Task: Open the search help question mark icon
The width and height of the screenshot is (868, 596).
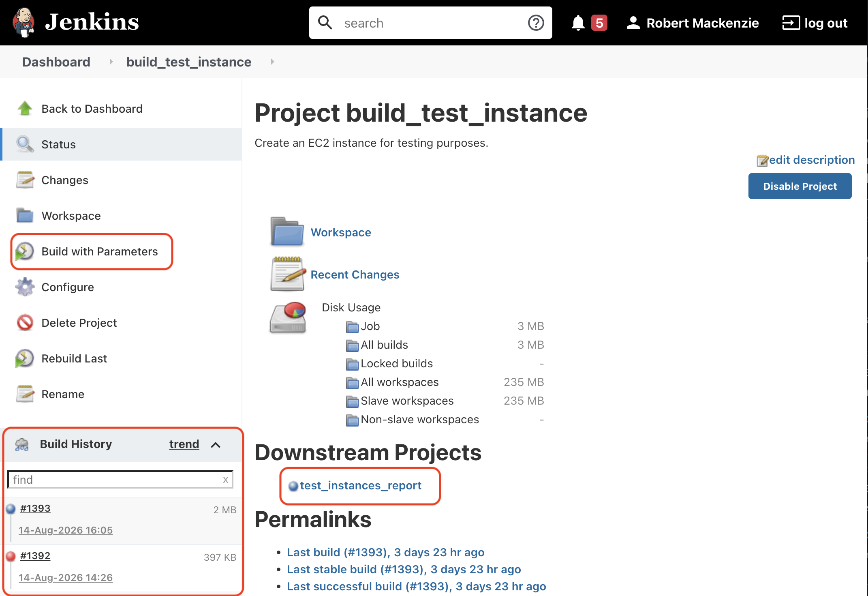Action: click(536, 23)
